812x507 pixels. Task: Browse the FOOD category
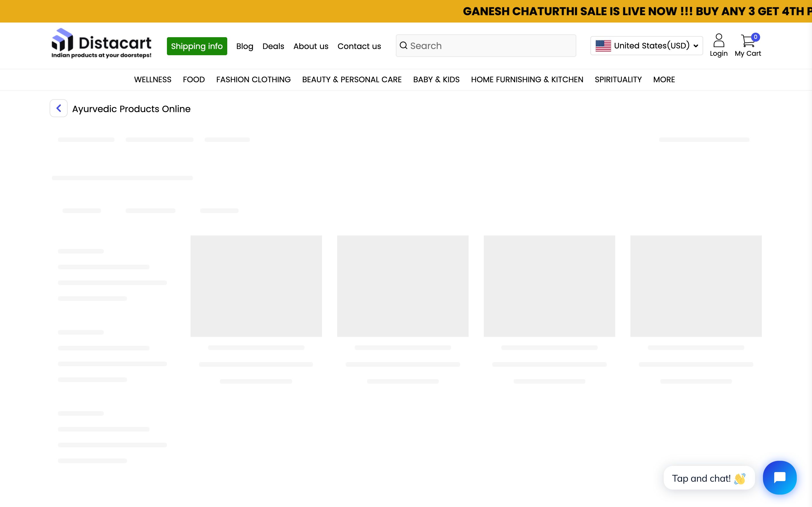[x=194, y=79]
